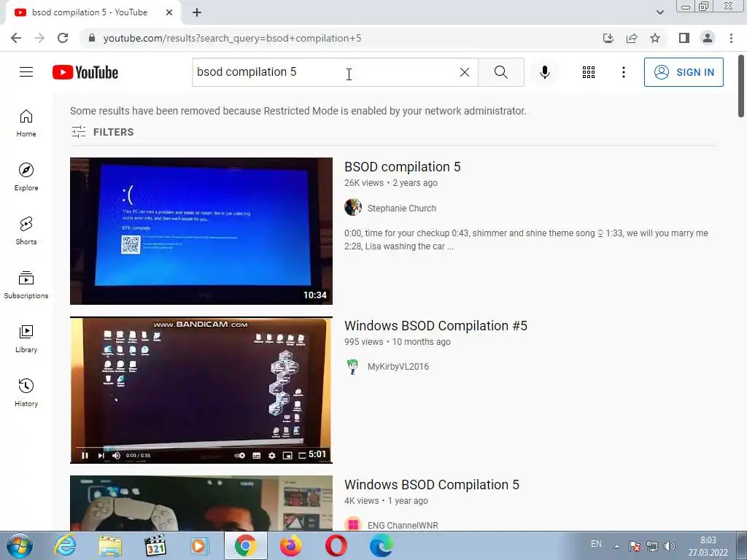Bookmark this page with the star

pyautogui.click(x=655, y=38)
